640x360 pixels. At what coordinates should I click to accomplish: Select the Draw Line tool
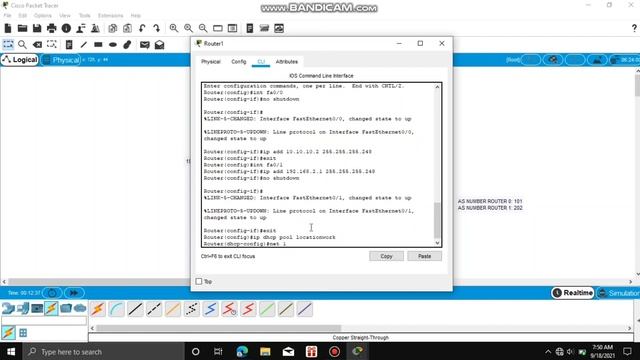(x=84, y=44)
